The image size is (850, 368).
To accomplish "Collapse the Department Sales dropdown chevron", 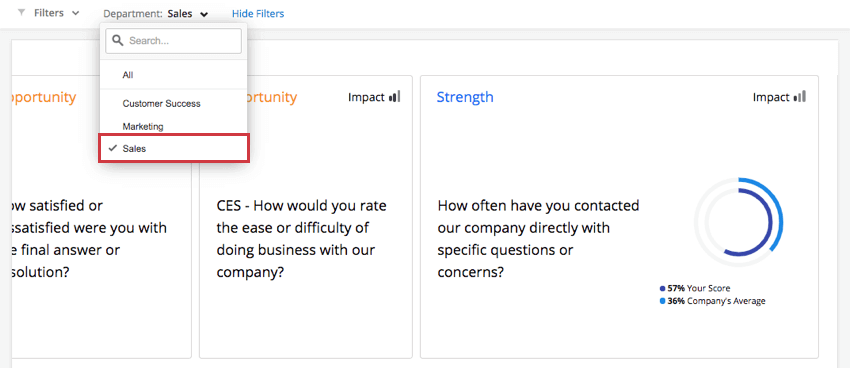I will coord(204,15).
